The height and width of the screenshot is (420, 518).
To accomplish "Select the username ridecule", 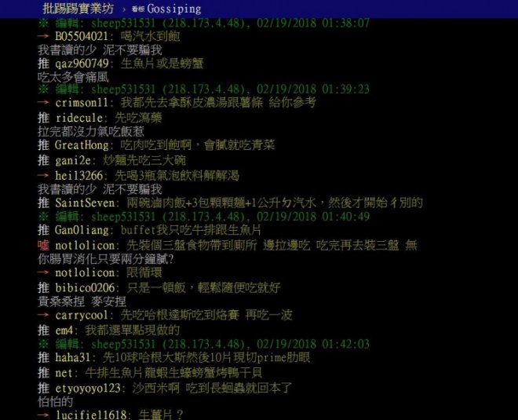I will pyautogui.click(x=79, y=118).
